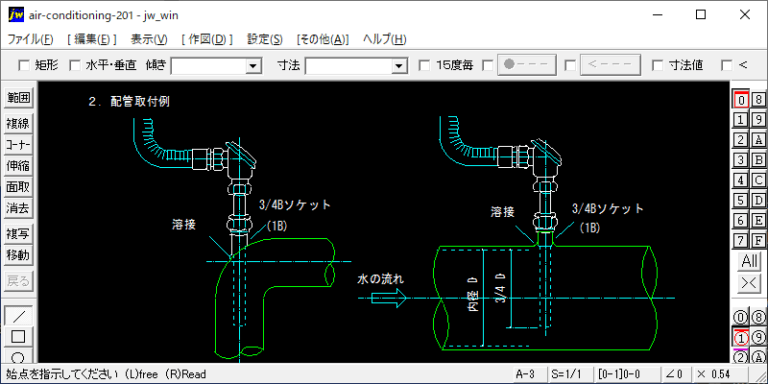Click the A-3 paper size status button

pyautogui.click(x=529, y=374)
